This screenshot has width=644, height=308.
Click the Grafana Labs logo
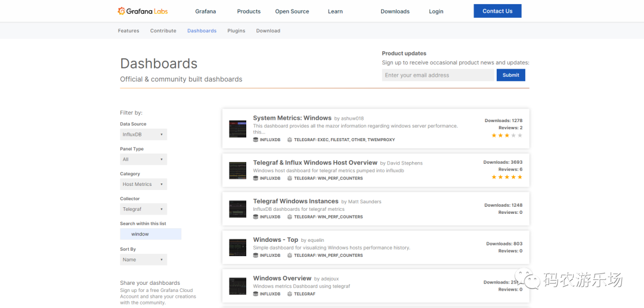click(x=143, y=11)
